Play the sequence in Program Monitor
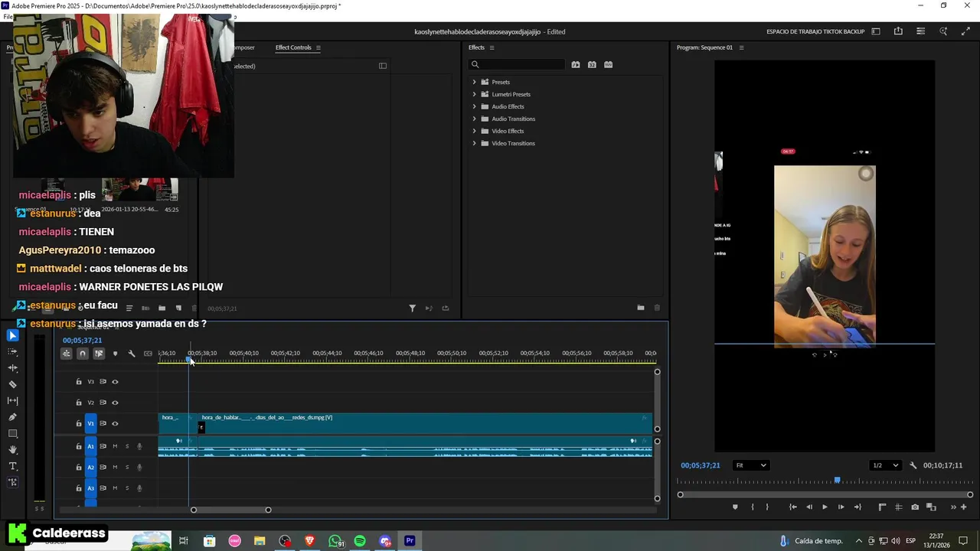The width and height of the screenshot is (980, 551). pyautogui.click(x=825, y=507)
